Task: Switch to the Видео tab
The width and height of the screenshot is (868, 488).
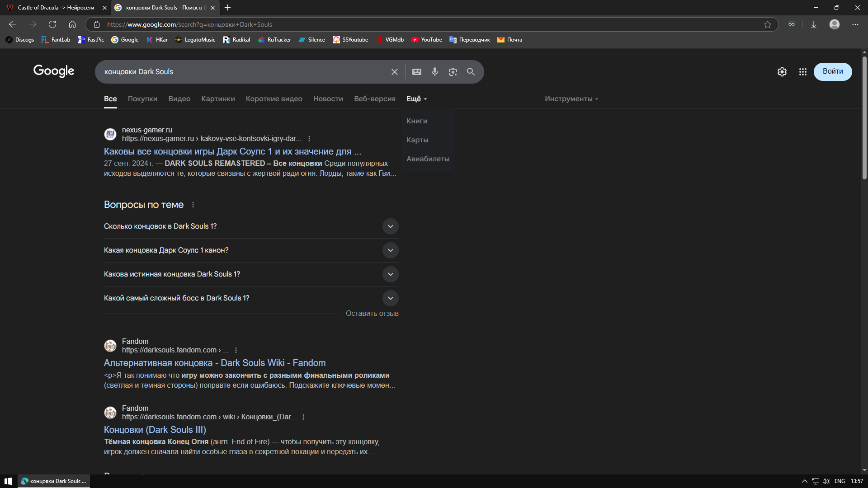Action: tap(179, 99)
